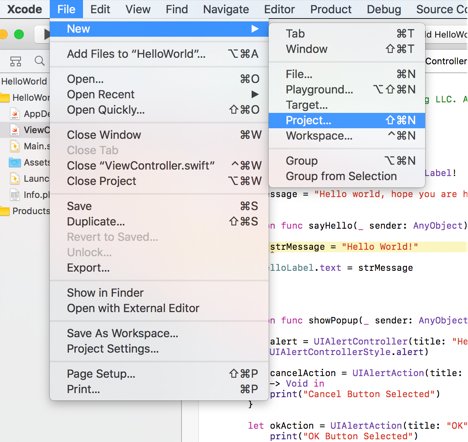Choose Group from Selection

point(347,176)
